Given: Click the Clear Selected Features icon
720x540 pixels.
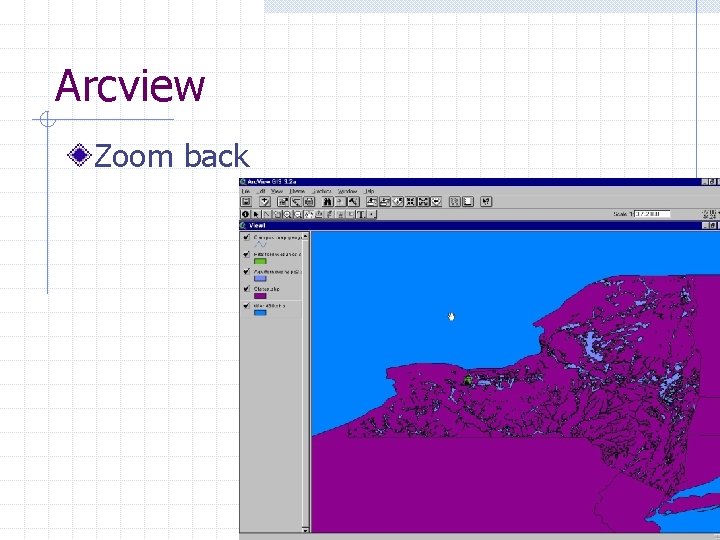Looking at the screenshot, I should (x=467, y=202).
